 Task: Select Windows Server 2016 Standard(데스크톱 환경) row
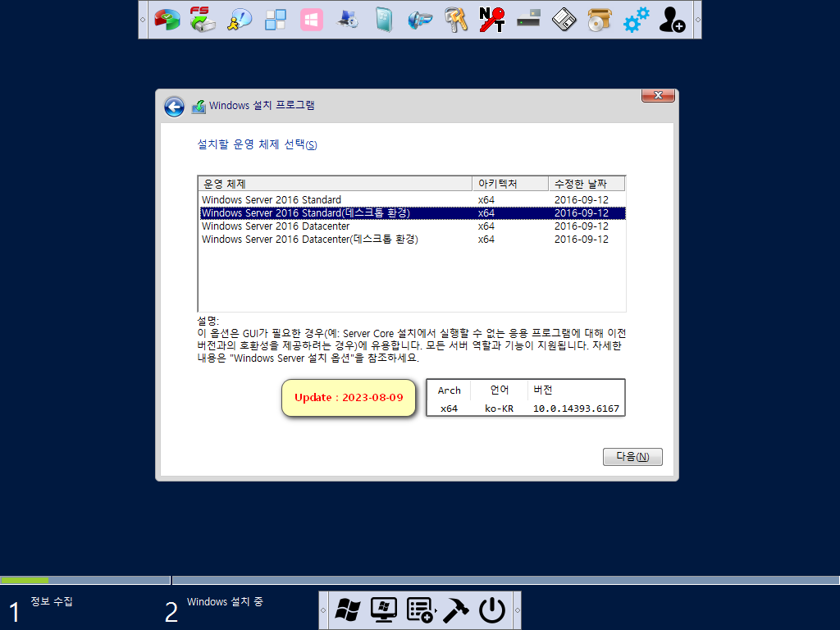click(413, 213)
